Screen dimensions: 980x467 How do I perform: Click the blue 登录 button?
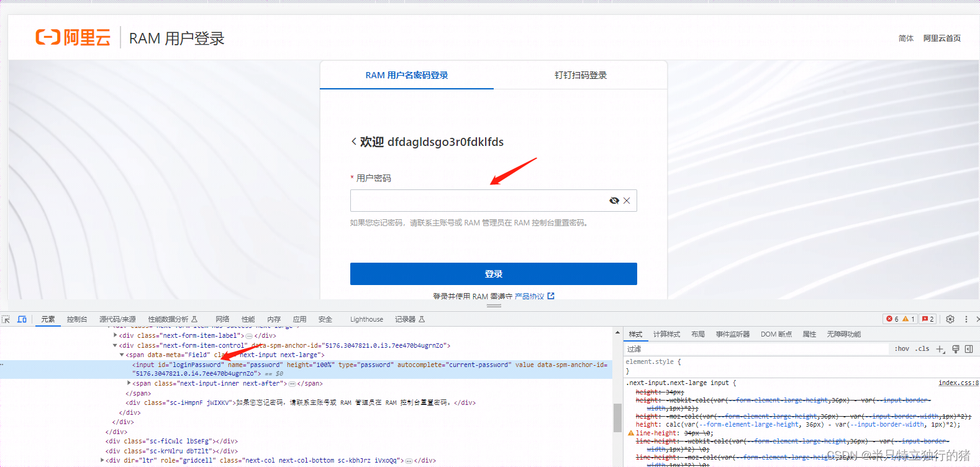pyautogui.click(x=494, y=274)
